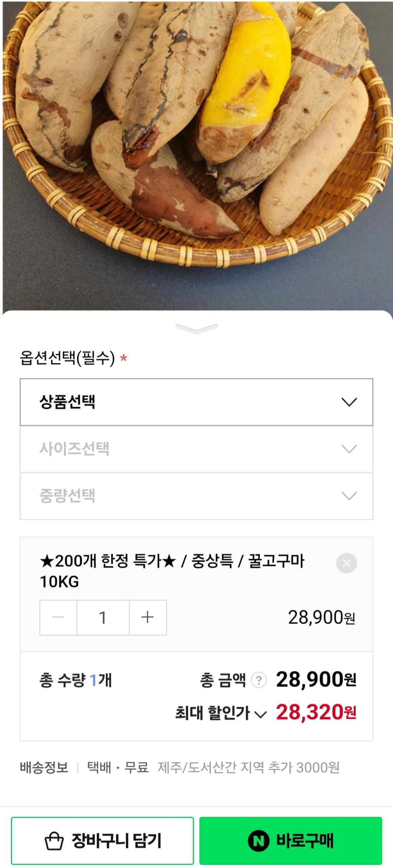Tap the 배송정보 label
This screenshot has width=393, height=868.
(x=44, y=767)
